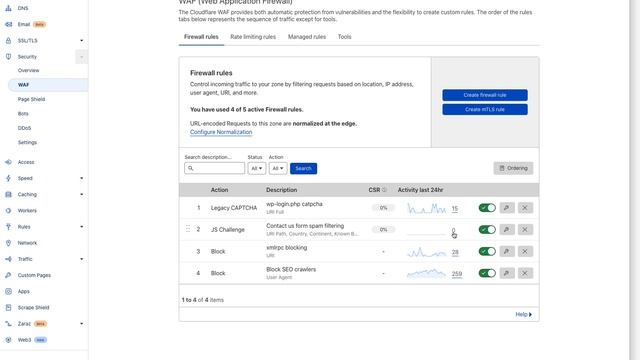The height and width of the screenshot is (360, 640).
Task: Expand the Speed sidebar section
Action: (82, 178)
